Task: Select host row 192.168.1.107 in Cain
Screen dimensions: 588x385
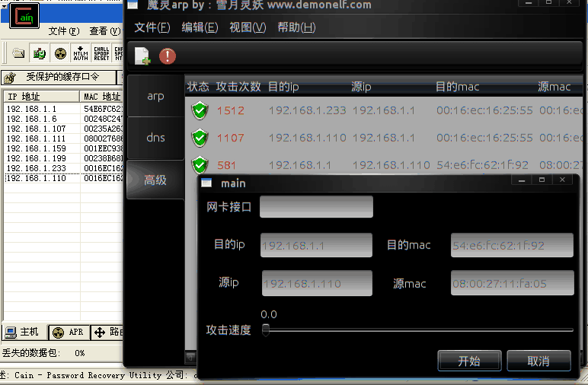Action: 64,129
